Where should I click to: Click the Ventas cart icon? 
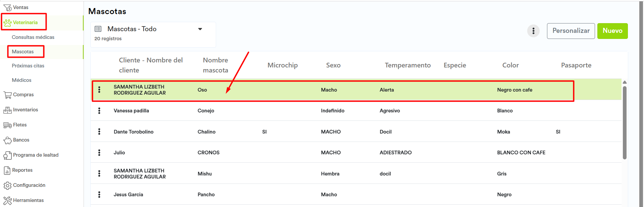coord(7,7)
